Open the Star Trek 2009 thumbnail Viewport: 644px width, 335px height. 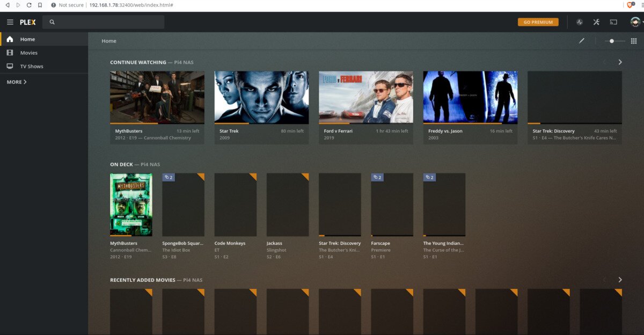tap(261, 97)
